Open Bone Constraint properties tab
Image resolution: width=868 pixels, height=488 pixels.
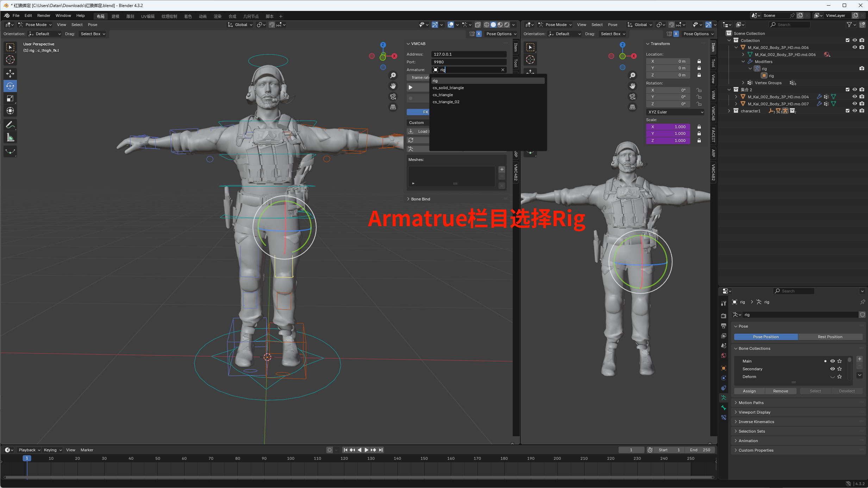tap(724, 418)
